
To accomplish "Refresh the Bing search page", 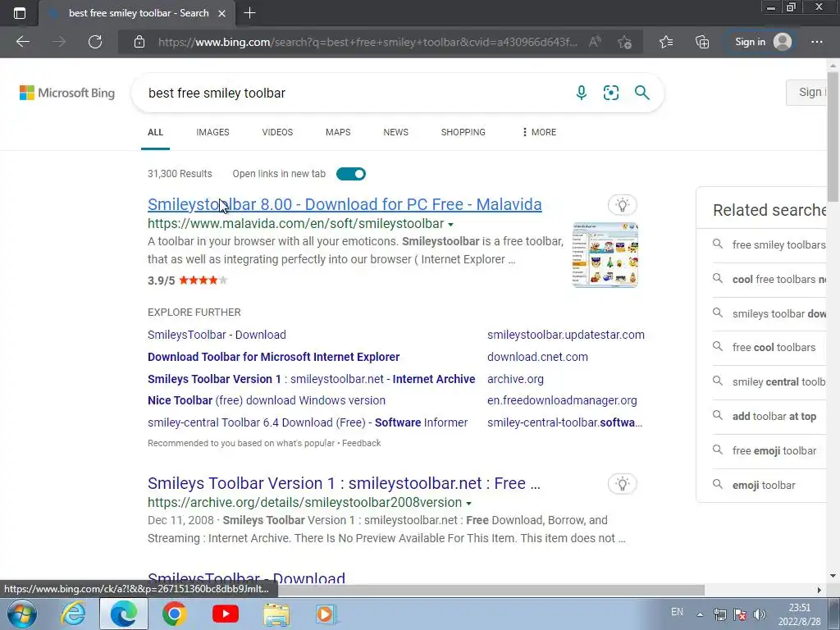I will (95, 42).
